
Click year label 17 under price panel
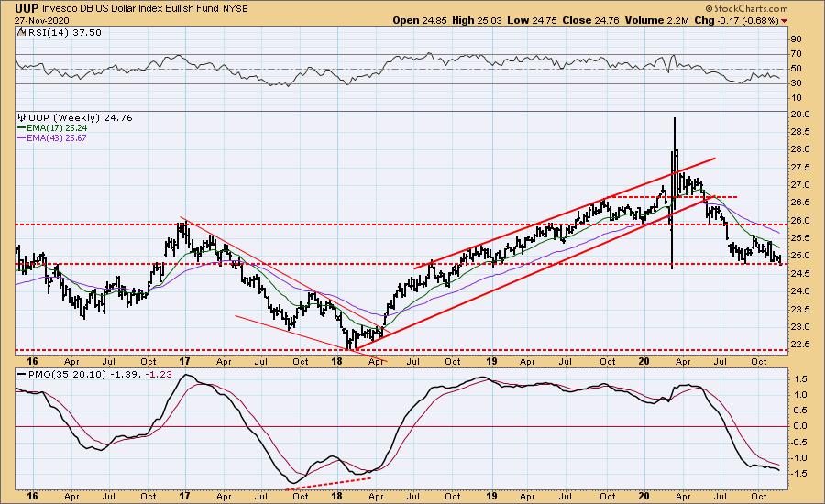(x=184, y=361)
